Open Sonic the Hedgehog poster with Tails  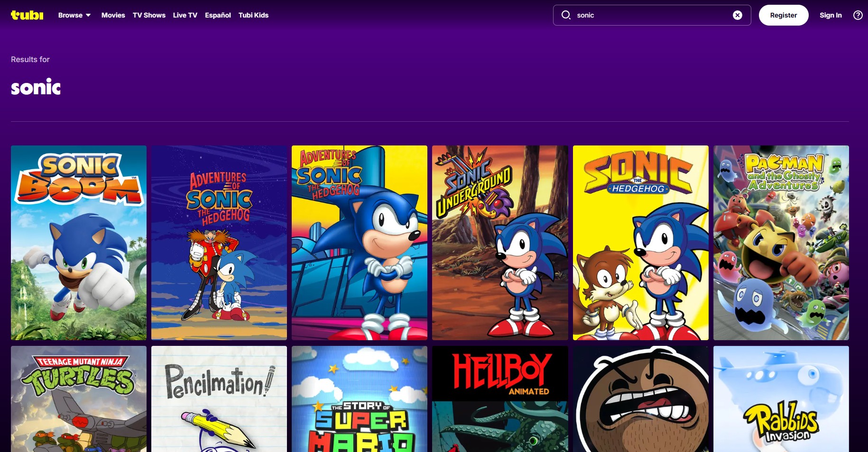click(641, 243)
